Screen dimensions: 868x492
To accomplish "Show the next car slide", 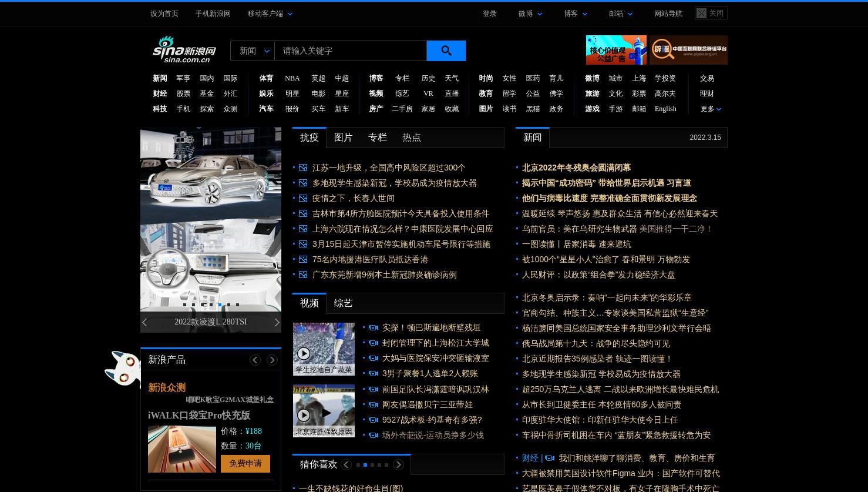I will (277, 322).
